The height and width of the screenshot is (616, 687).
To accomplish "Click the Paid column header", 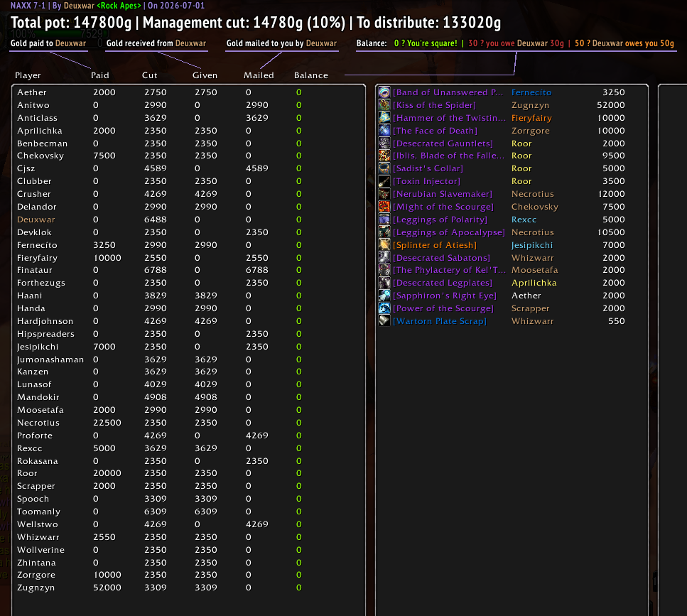I will pyautogui.click(x=100, y=75).
